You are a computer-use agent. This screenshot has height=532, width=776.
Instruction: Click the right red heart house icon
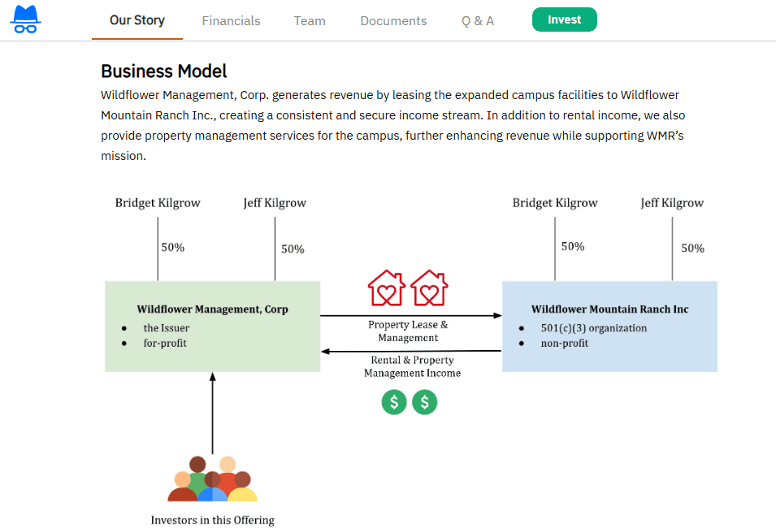pyautogui.click(x=428, y=288)
